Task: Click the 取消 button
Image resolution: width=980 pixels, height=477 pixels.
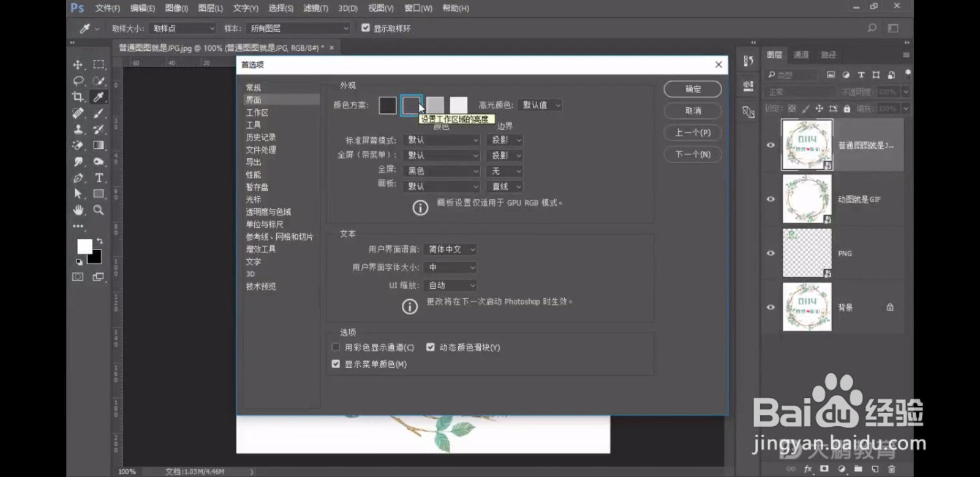Action: pos(693,111)
